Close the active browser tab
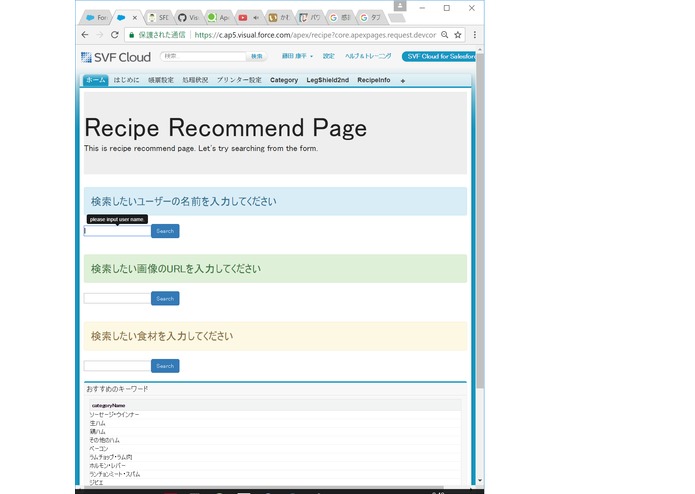The height and width of the screenshot is (494, 695). click(x=135, y=18)
